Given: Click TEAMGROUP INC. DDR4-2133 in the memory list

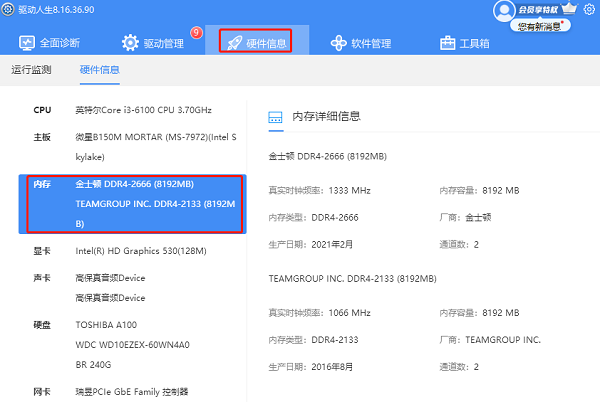Looking at the screenshot, I should point(155,213).
